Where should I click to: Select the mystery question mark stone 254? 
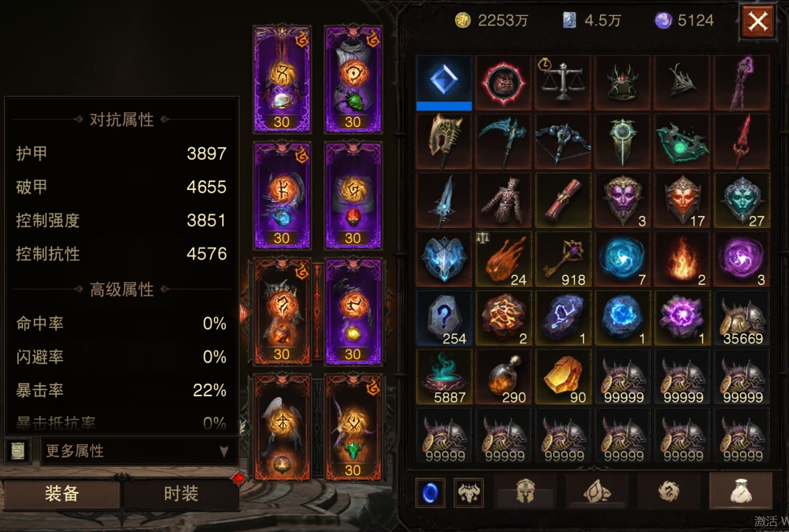[x=444, y=318]
